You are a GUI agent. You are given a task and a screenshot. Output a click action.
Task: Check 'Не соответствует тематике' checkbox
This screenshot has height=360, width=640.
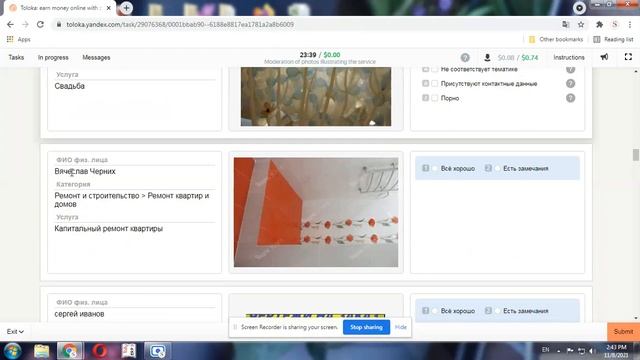pos(435,69)
